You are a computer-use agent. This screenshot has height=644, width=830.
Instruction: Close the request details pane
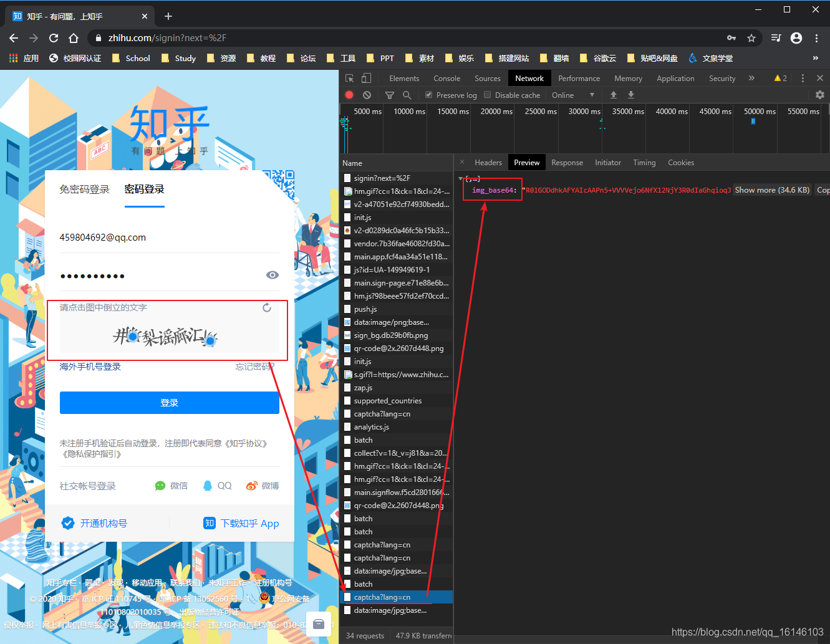pos(461,162)
